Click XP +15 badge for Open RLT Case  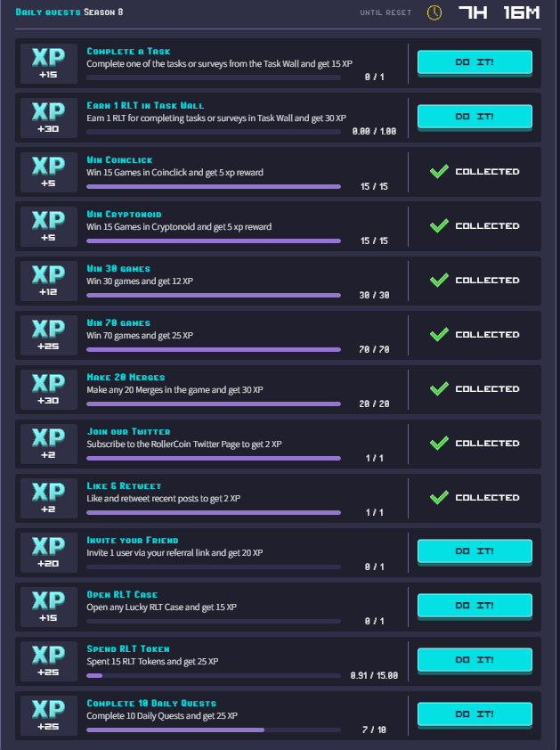(48, 607)
